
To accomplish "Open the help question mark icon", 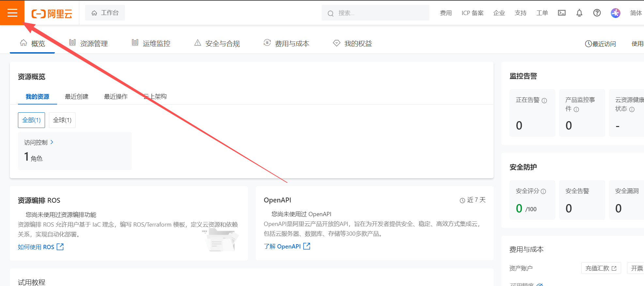I will click(597, 13).
